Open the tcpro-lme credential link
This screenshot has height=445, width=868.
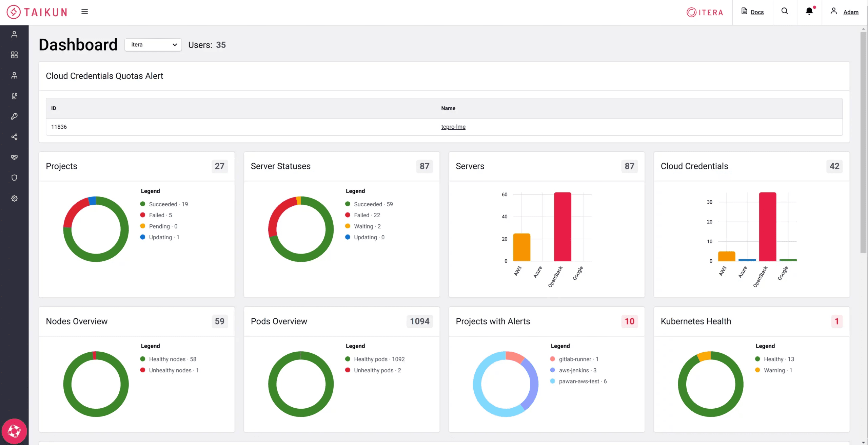pos(453,127)
